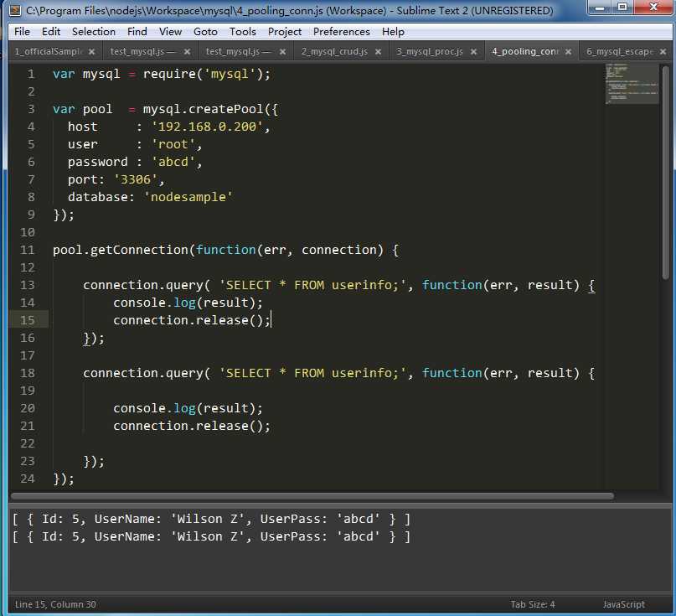Click require('mysql') on line 1

coord(203,75)
